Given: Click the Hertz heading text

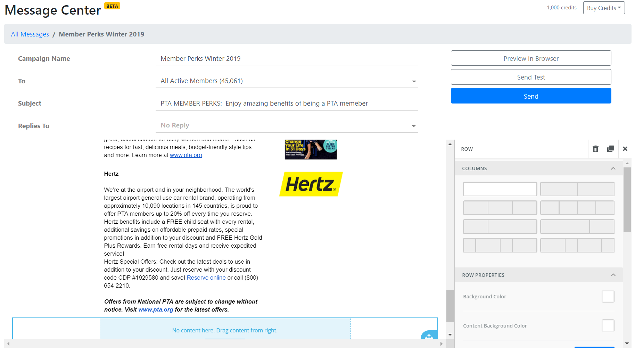Looking at the screenshot, I should click(111, 174).
